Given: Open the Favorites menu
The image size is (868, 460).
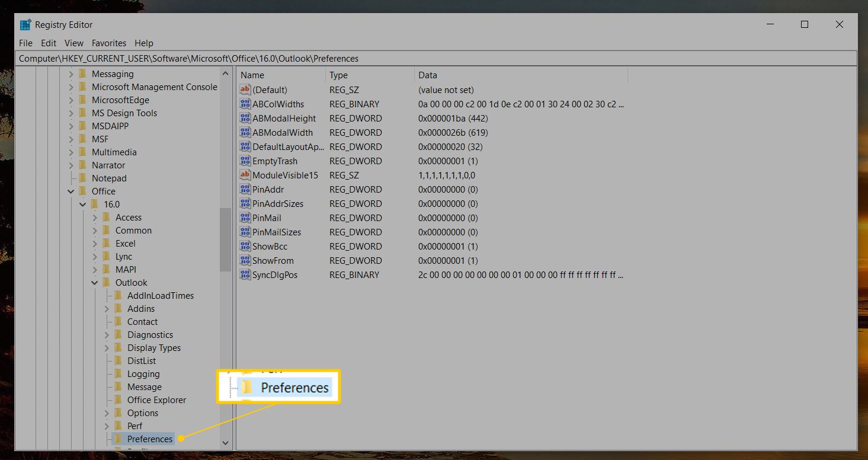Looking at the screenshot, I should click(109, 43).
